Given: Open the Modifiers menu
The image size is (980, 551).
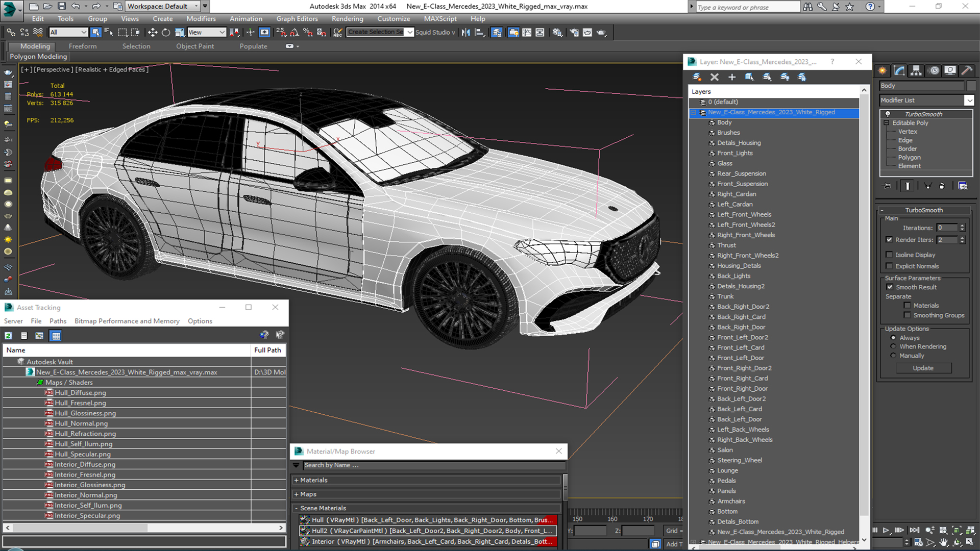Looking at the screenshot, I should (201, 19).
